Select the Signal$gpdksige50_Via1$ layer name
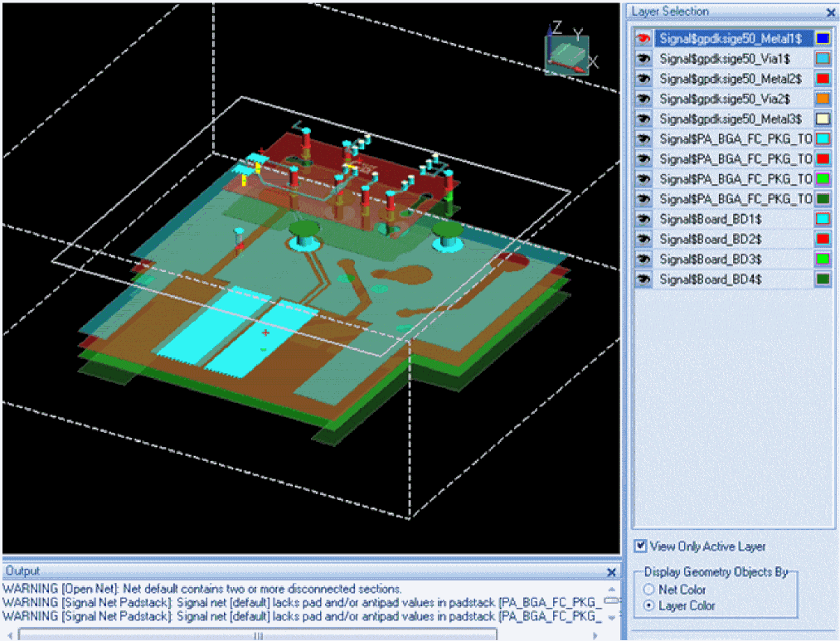Image resolution: width=840 pixels, height=641 pixels. click(x=724, y=59)
